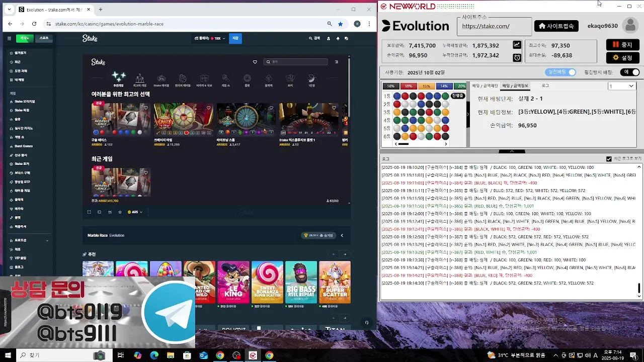Open Windows Start menu
Viewport: 644px width, 362px height.
coord(8,355)
